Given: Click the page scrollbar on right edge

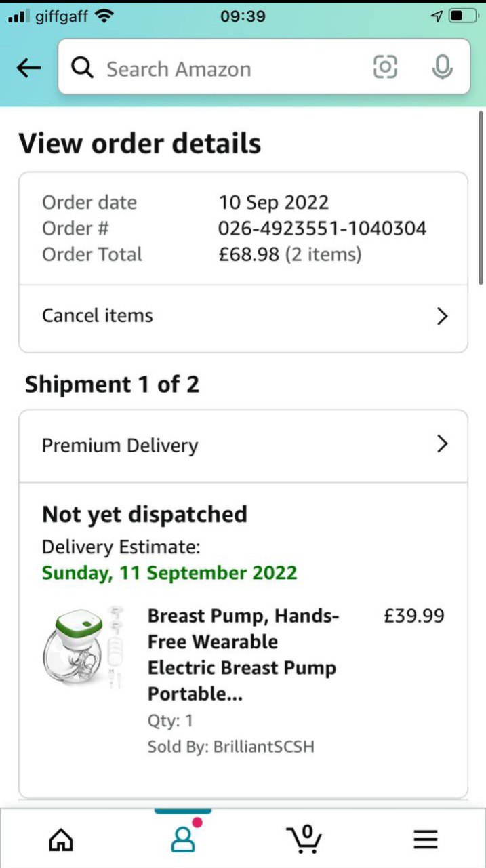Looking at the screenshot, I should click(481, 197).
